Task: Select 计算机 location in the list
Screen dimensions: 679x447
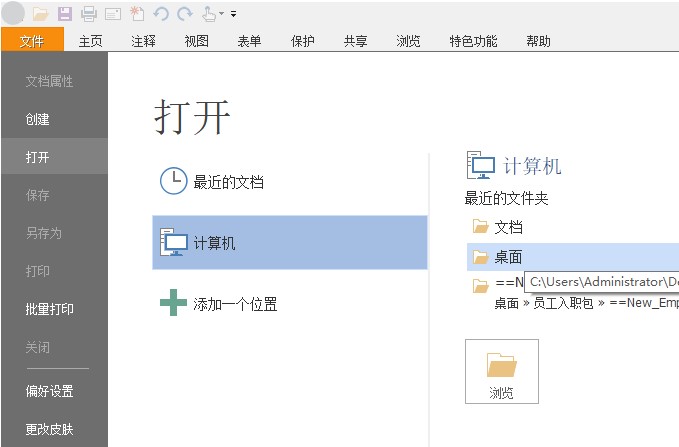Action: point(290,243)
